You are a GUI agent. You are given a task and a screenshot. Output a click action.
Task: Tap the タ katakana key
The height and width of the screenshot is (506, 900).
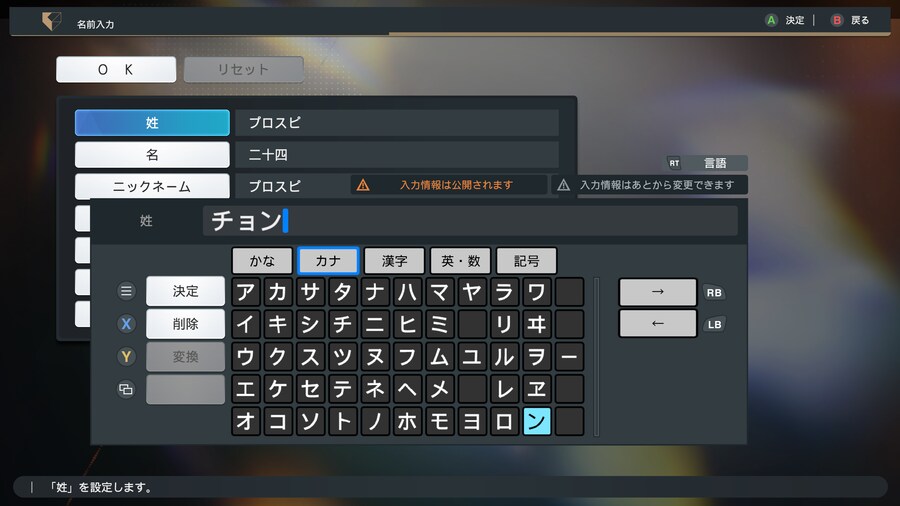[x=343, y=292]
